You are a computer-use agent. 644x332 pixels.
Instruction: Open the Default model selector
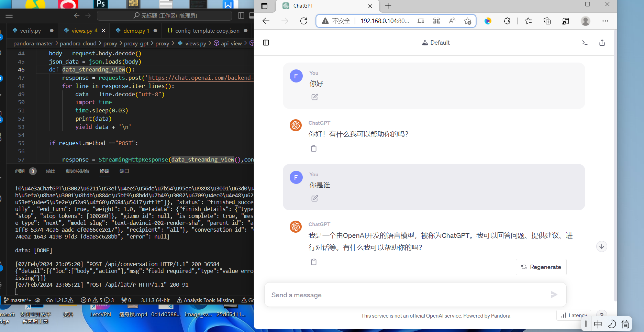click(x=436, y=43)
